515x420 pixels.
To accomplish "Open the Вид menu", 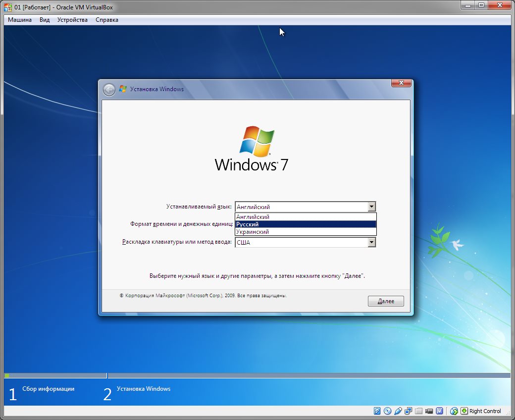I will coord(45,20).
